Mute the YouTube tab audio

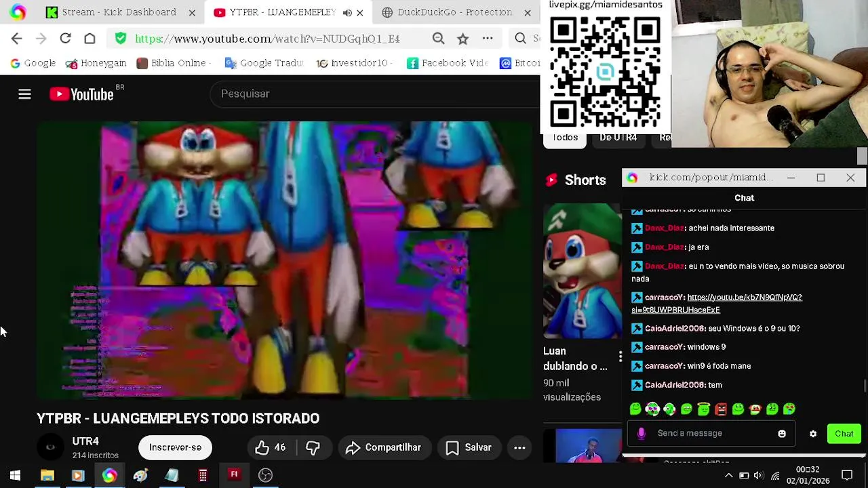347,12
